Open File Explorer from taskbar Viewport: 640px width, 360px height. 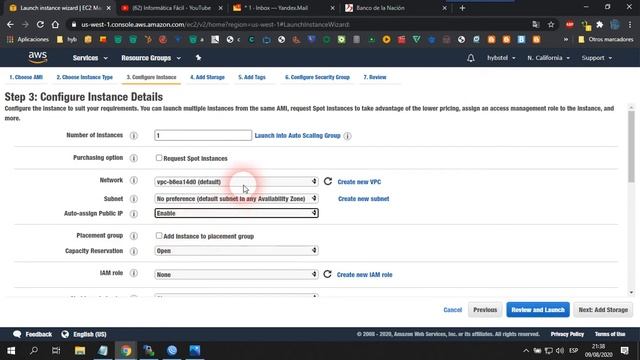click(x=80, y=351)
